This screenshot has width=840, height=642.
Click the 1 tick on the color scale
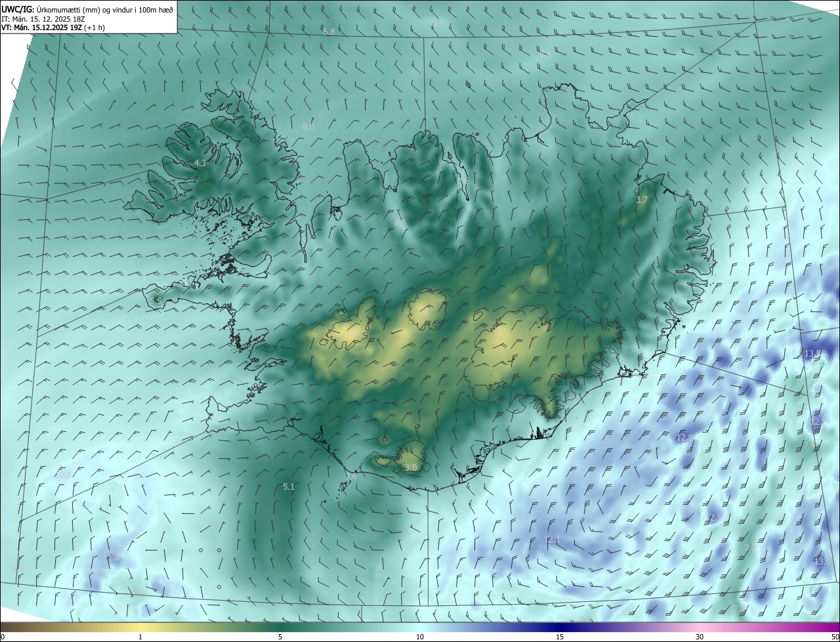pyautogui.click(x=140, y=637)
